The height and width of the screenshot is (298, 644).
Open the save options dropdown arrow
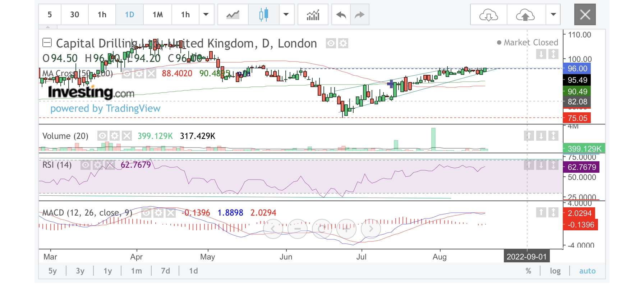tap(553, 15)
